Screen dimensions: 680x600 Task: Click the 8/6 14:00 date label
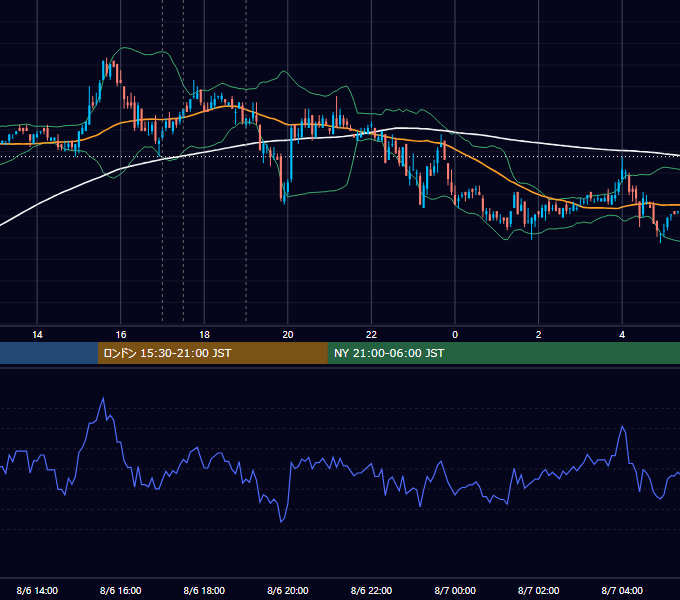(x=37, y=590)
